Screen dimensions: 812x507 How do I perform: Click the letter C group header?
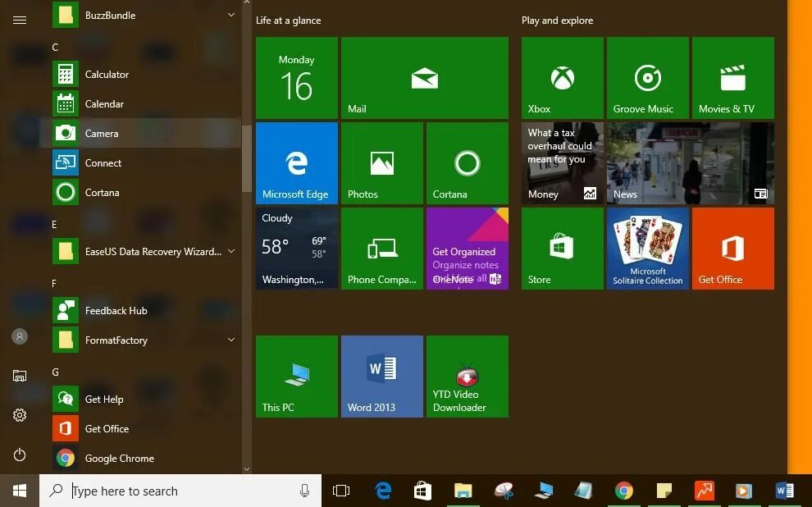point(55,47)
